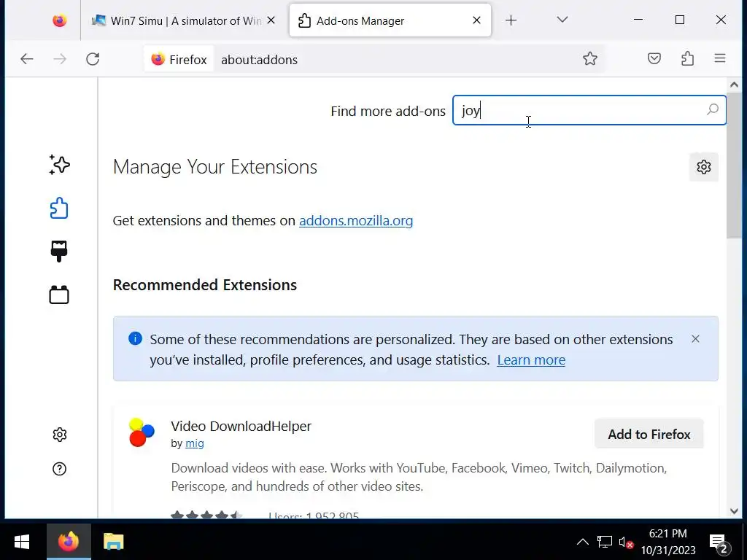Open the addons.mozilla.org link
Viewport: 747px width, 560px height.
pyautogui.click(x=356, y=220)
